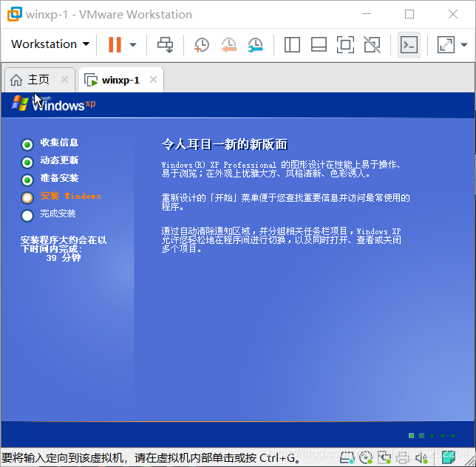Close the VMware Workstation window

pos(453,14)
